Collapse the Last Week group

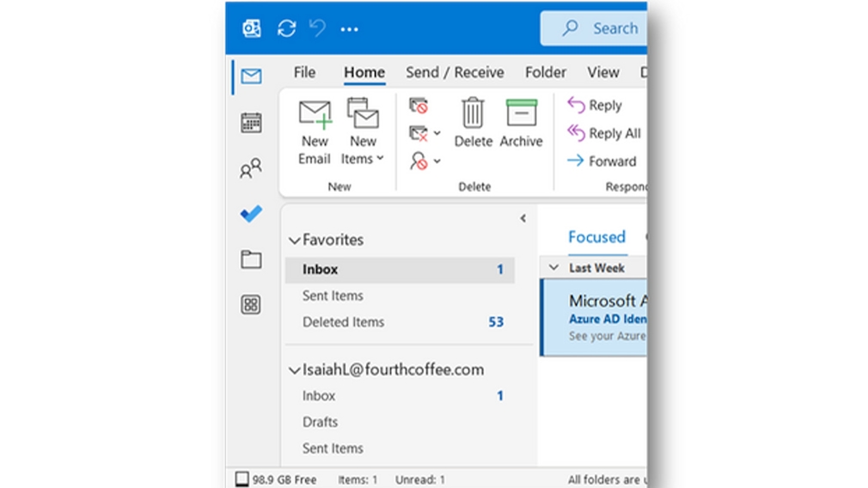(x=553, y=268)
